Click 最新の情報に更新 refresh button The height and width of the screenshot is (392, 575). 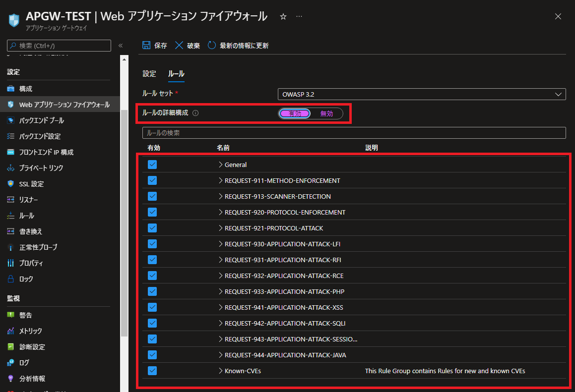[x=238, y=46]
